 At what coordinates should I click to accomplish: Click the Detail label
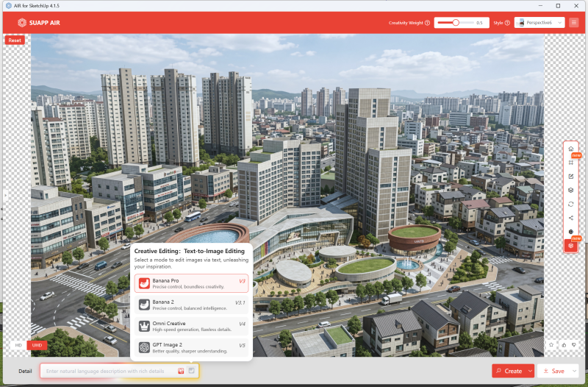pos(25,372)
